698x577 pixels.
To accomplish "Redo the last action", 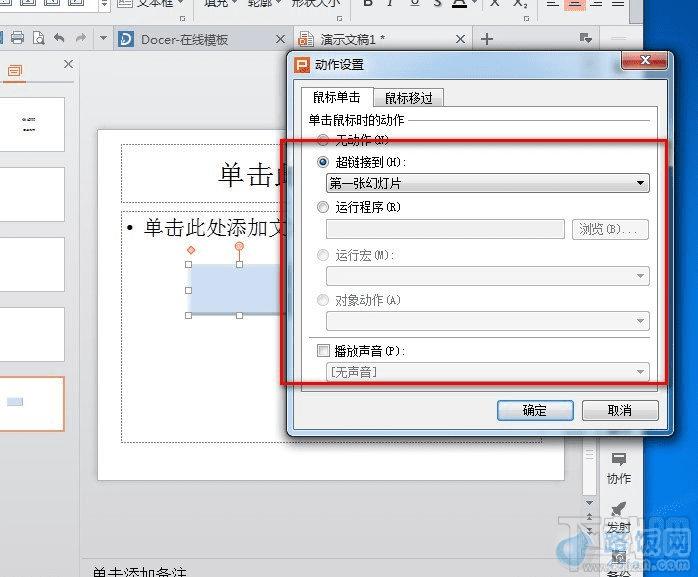I will tap(81, 38).
